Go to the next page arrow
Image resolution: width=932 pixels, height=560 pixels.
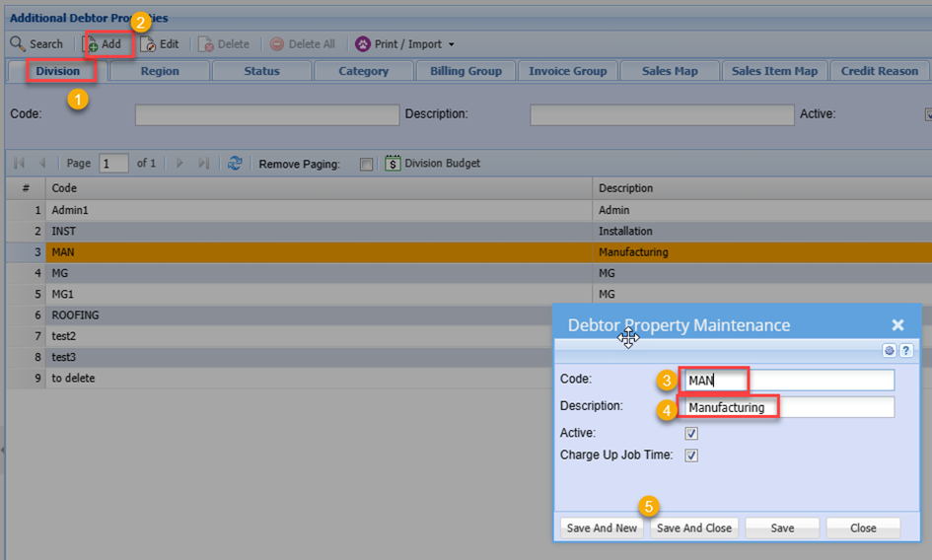(x=179, y=163)
